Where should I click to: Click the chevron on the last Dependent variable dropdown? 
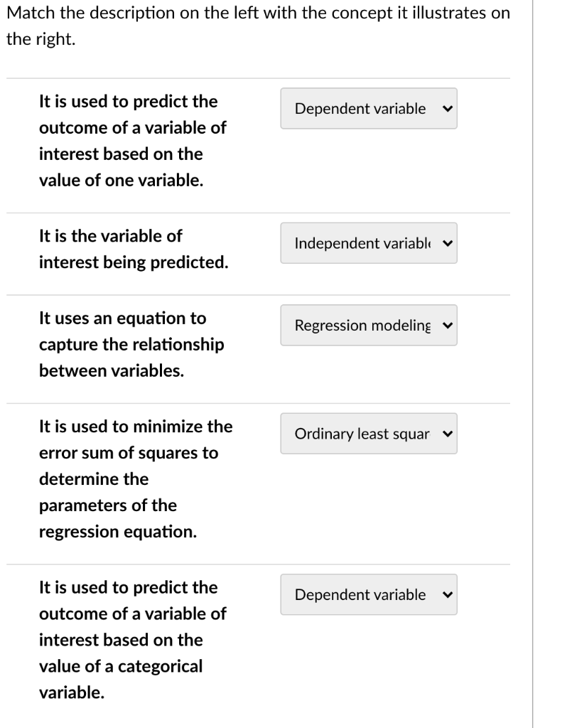[x=447, y=594]
